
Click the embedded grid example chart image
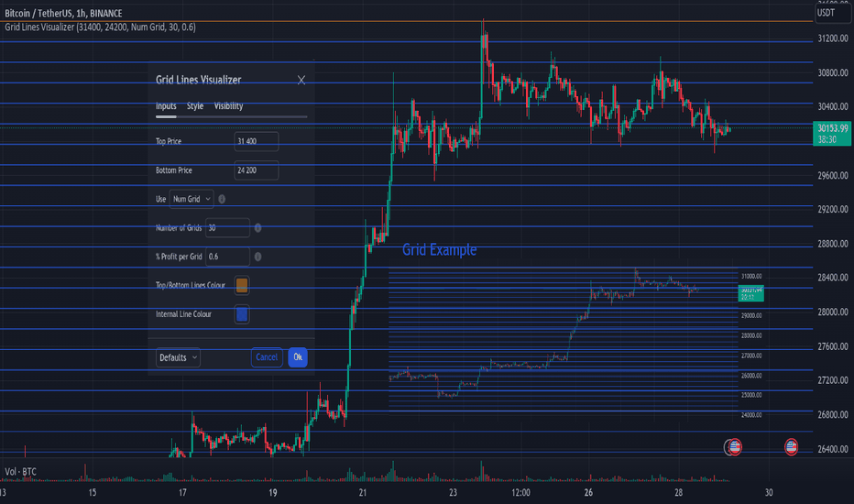click(575, 339)
